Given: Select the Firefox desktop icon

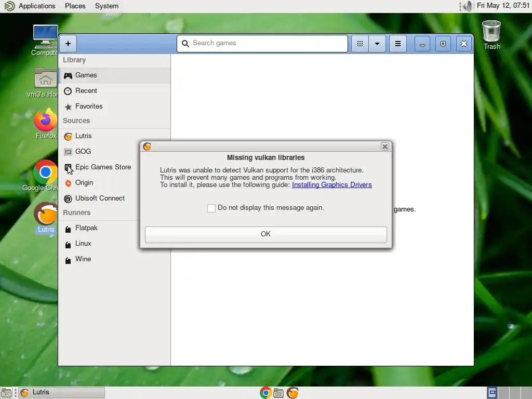Looking at the screenshot, I should [x=46, y=124].
